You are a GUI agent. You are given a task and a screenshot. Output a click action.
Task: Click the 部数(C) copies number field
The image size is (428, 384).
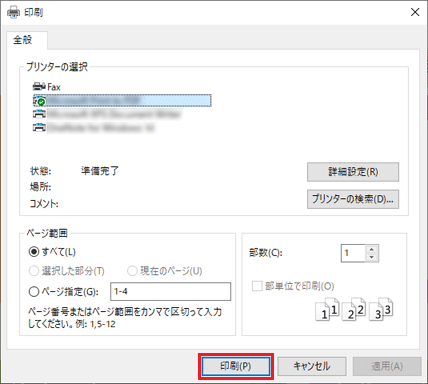coord(353,253)
